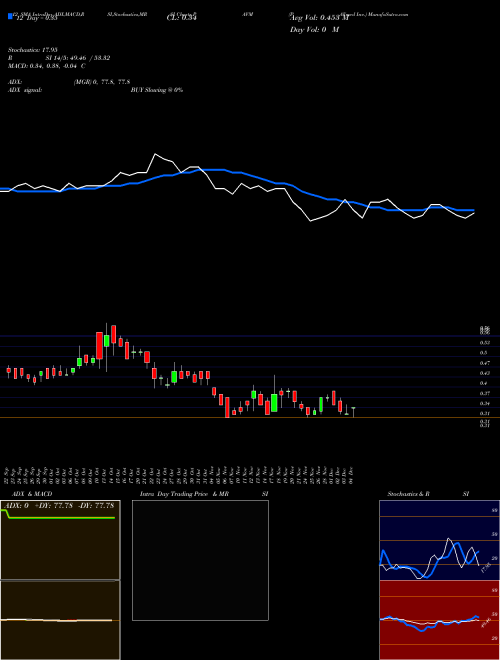Click the BUY Slowing @ 0% signal text
Screen dimensions: 500x660
(157, 90)
